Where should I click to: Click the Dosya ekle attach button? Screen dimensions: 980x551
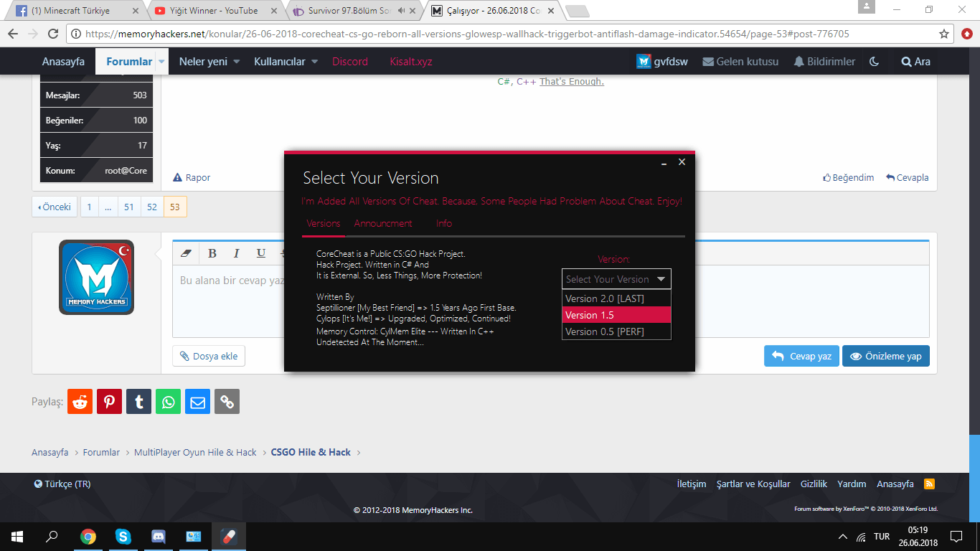click(209, 356)
